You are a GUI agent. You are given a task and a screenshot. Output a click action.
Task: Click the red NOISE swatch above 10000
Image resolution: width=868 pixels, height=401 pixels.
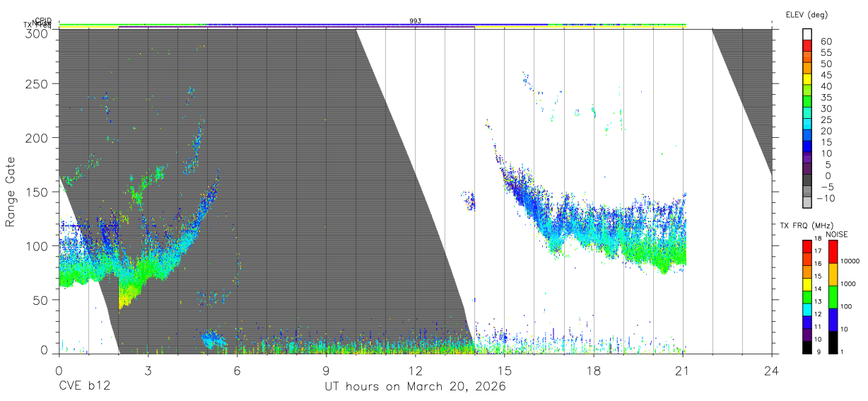pos(833,252)
